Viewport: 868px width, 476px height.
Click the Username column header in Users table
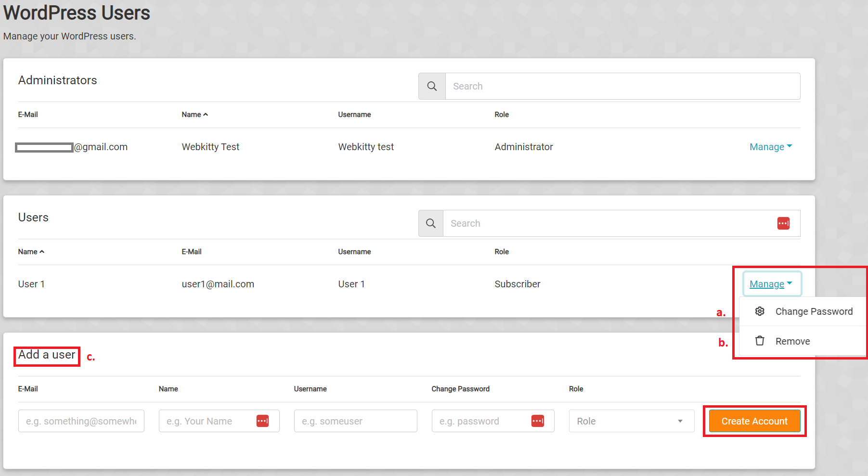click(354, 252)
